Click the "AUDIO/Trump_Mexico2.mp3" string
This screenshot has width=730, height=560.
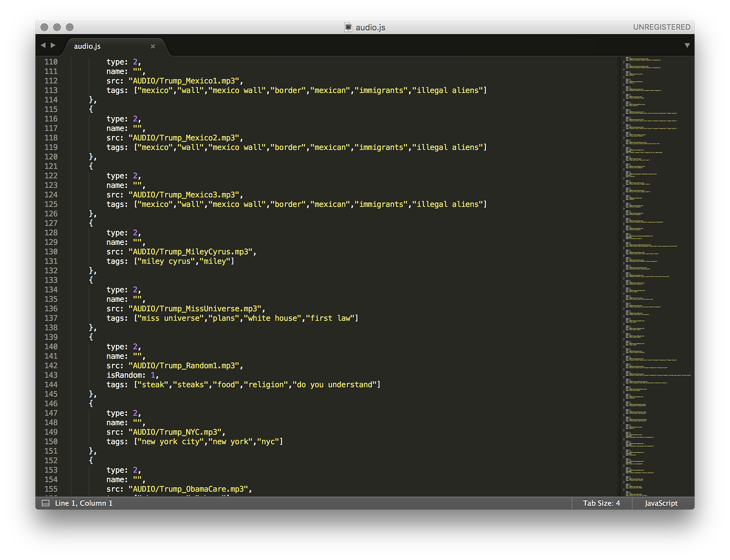pos(184,138)
